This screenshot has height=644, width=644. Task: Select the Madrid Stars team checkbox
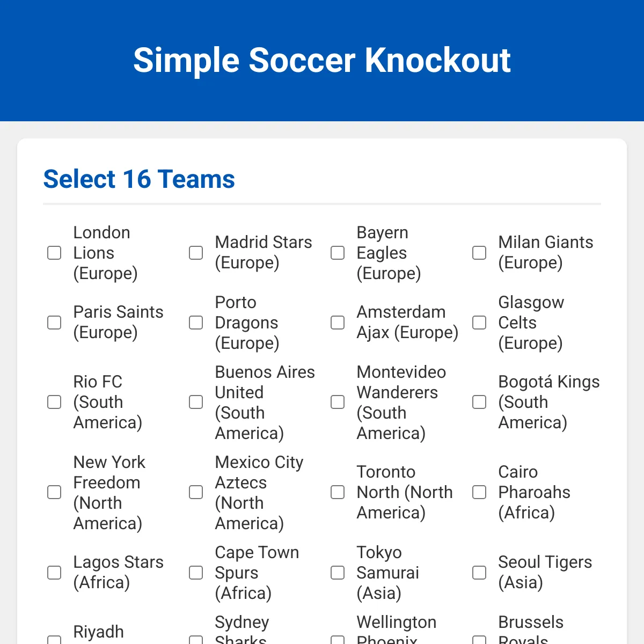click(x=196, y=253)
